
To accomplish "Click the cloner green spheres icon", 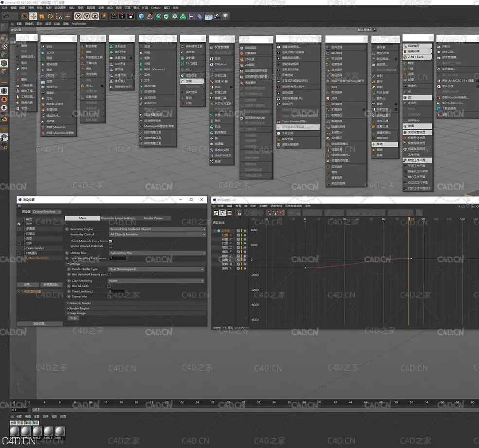I will [183, 16].
